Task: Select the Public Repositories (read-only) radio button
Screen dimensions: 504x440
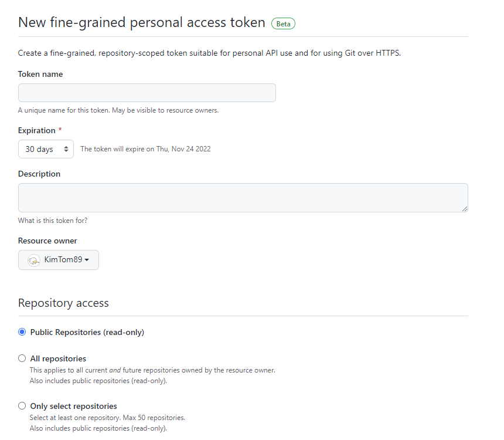Action: (x=22, y=332)
